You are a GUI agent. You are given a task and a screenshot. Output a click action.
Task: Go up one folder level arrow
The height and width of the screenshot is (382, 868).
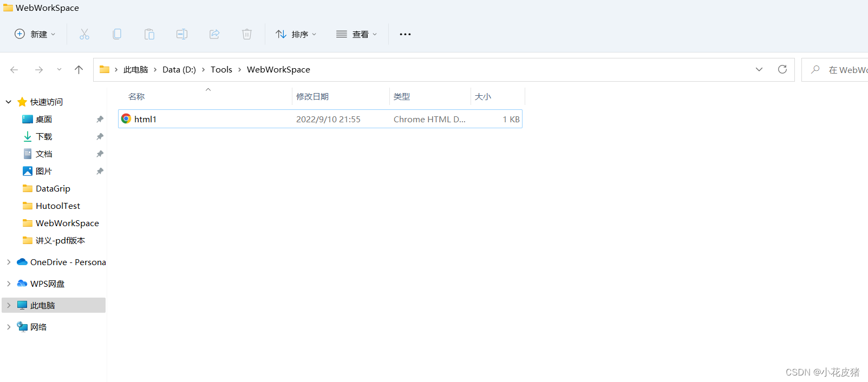[x=79, y=70]
